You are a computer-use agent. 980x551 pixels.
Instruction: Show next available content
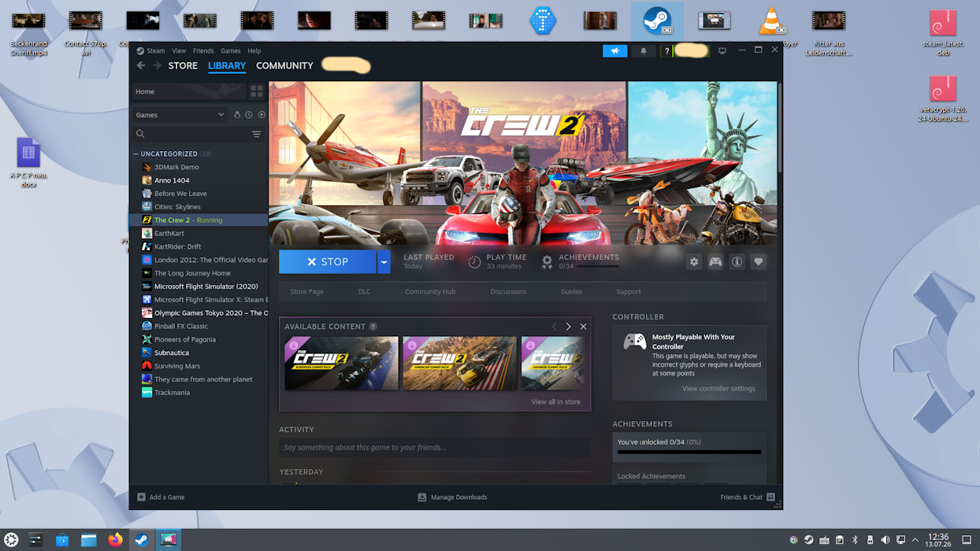[568, 327]
